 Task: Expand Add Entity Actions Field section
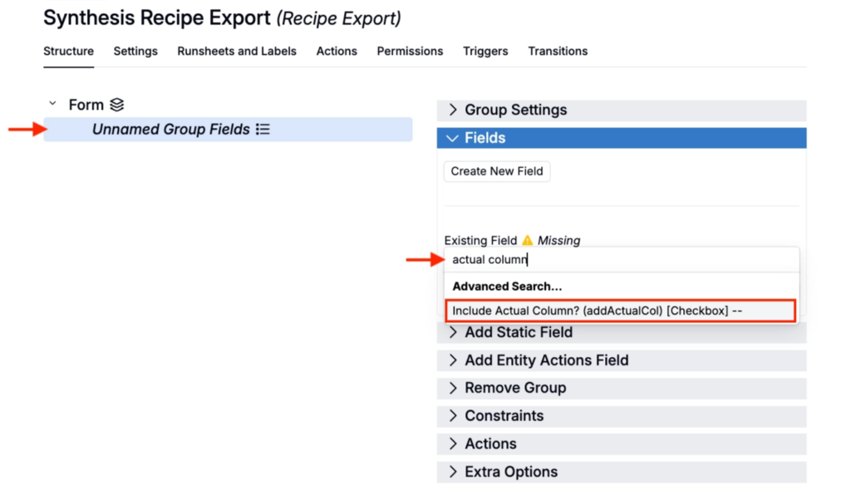point(546,360)
